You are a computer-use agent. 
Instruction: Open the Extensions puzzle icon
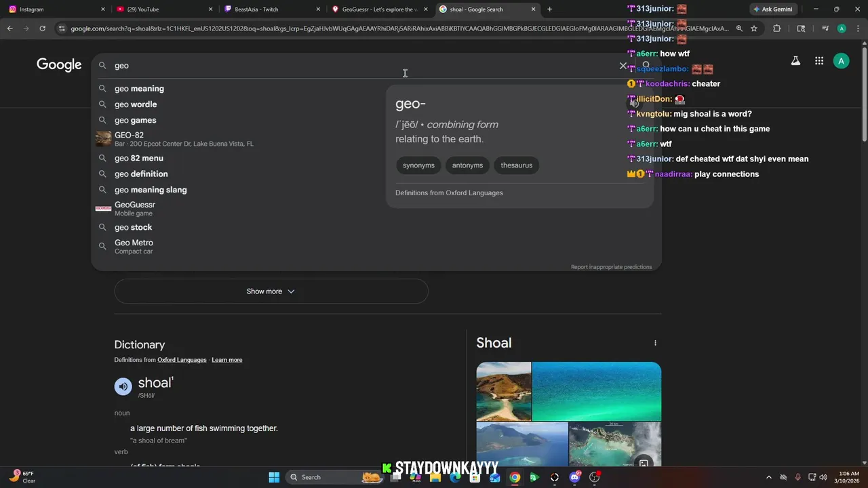point(777,28)
